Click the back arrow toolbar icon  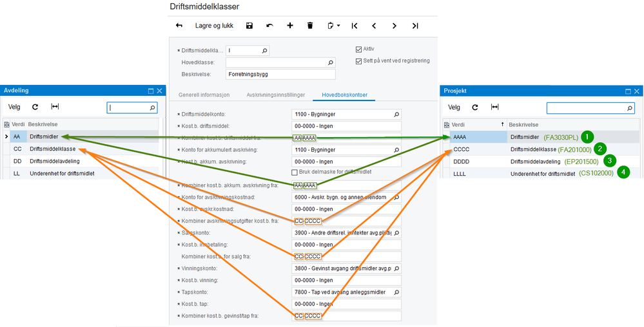[x=179, y=26]
